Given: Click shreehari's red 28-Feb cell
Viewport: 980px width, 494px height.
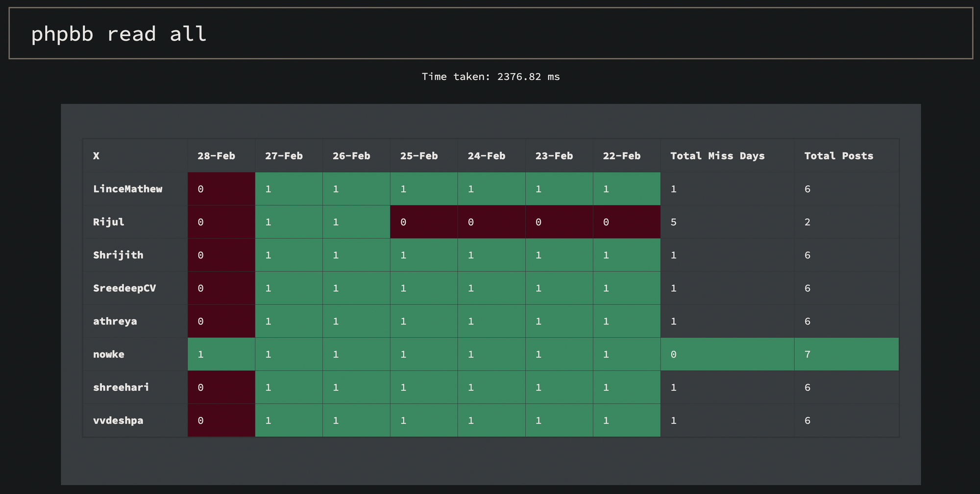Looking at the screenshot, I should [x=221, y=387].
